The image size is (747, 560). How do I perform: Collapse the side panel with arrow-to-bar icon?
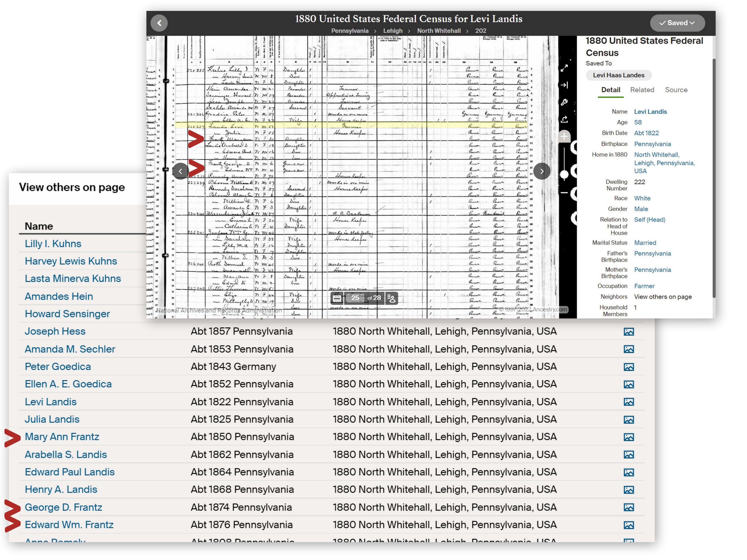[x=564, y=85]
